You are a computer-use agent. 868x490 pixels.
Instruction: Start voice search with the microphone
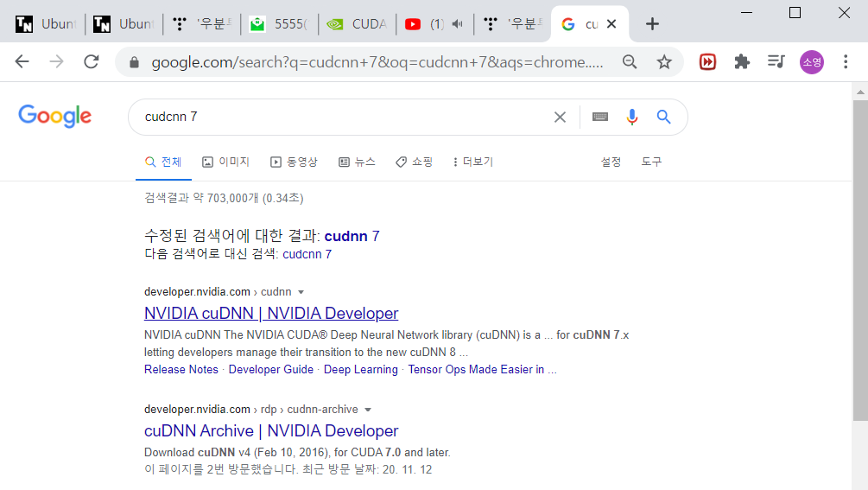(631, 117)
